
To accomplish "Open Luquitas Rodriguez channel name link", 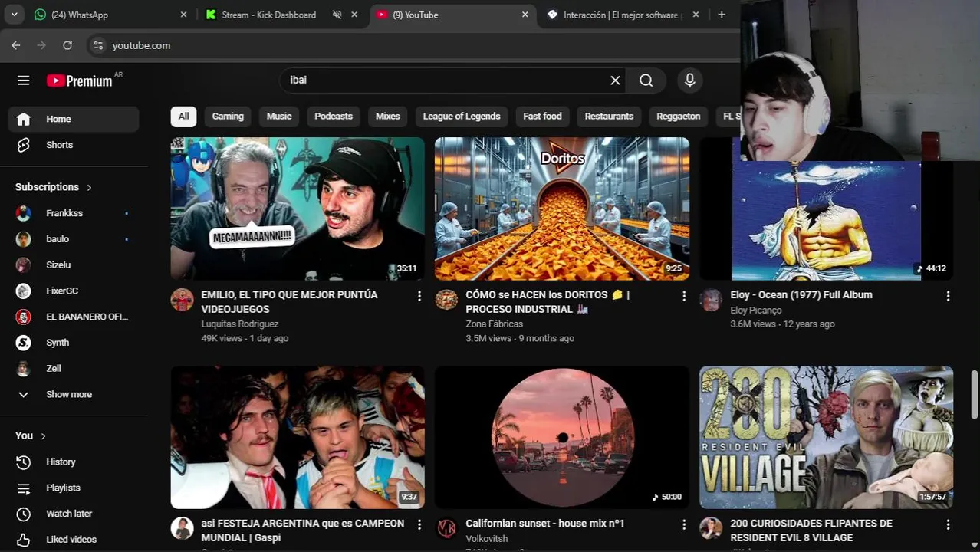I will [x=239, y=324].
